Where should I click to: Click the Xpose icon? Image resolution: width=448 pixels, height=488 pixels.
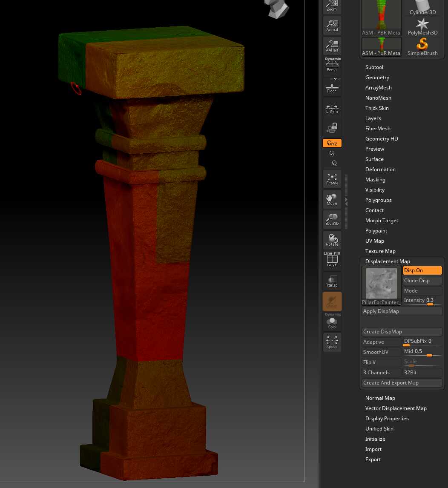(332, 342)
